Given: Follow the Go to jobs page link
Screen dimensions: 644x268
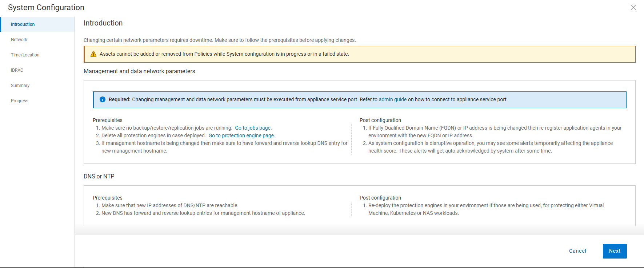Looking at the screenshot, I should 253,128.
